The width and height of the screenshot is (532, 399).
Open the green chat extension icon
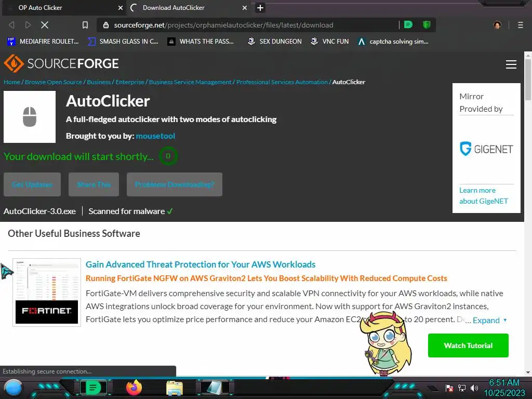coord(408,24)
